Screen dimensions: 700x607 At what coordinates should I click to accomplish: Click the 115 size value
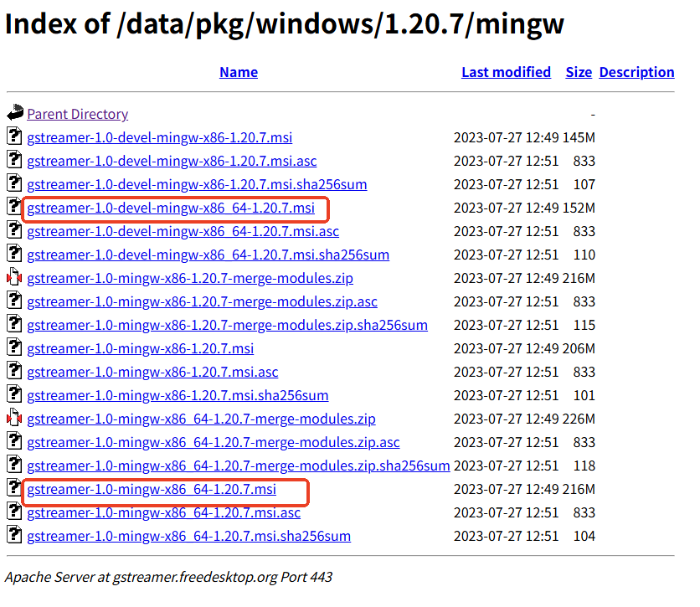[584, 325]
